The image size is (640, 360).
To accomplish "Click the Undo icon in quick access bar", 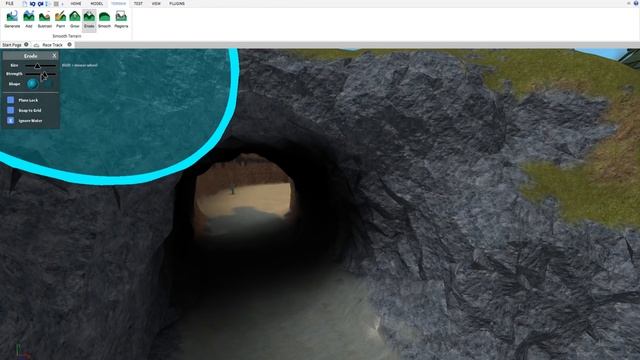I will [33, 4].
